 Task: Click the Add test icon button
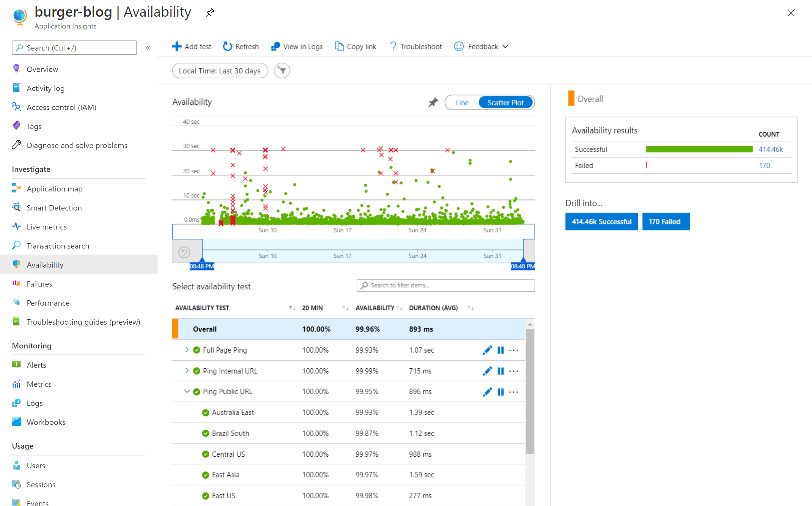177,47
